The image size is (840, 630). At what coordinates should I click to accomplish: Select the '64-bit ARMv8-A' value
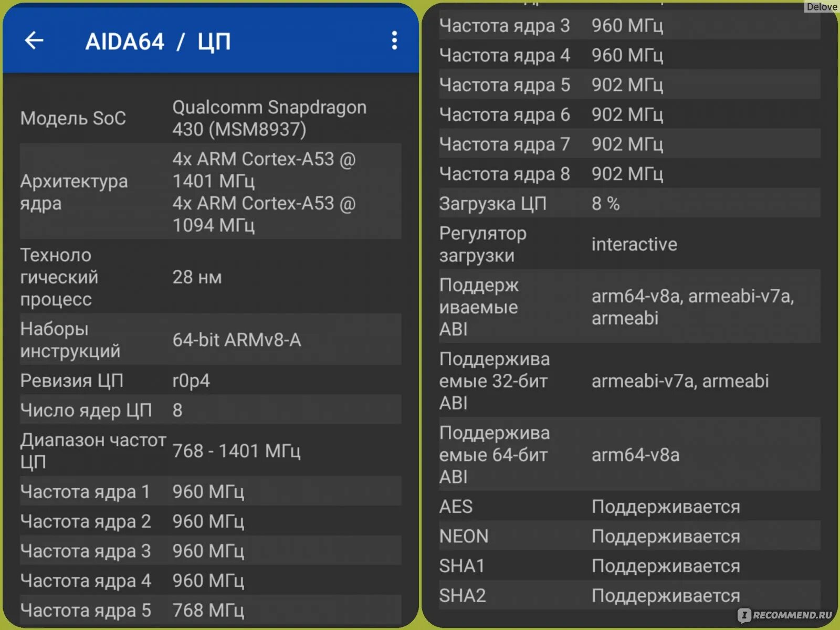(x=237, y=340)
